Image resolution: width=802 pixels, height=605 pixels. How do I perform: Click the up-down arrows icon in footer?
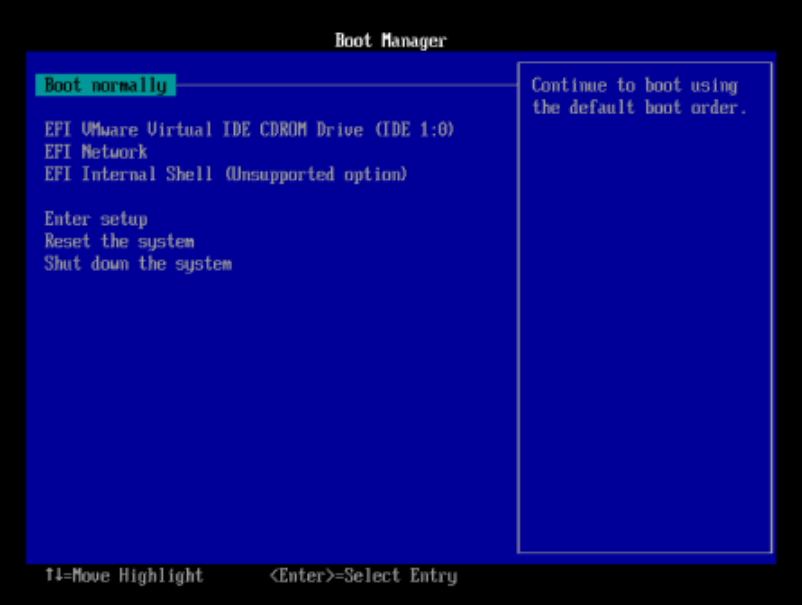coord(54,575)
